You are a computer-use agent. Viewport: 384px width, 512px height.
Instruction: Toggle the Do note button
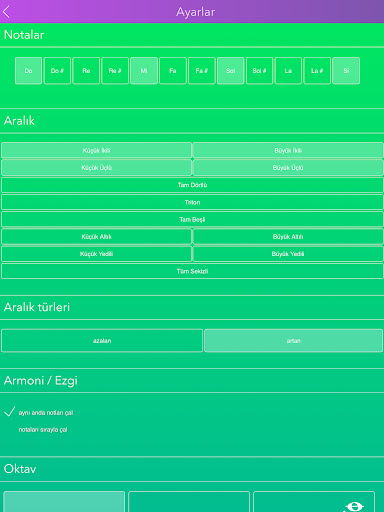[28, 71]
